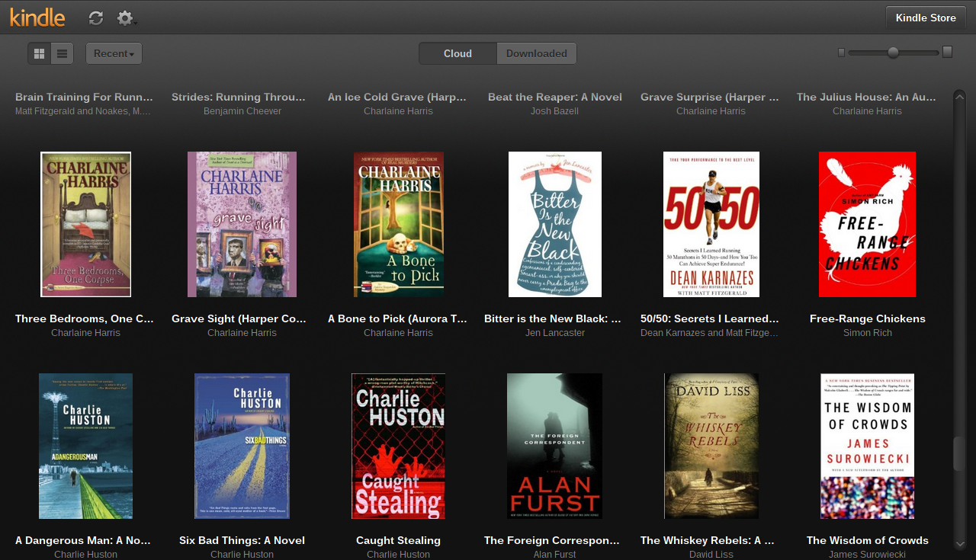Click author "Benjamin Cheever"
Screen dimensions: 976x560
pyautogui.click(x=242, y=111)
